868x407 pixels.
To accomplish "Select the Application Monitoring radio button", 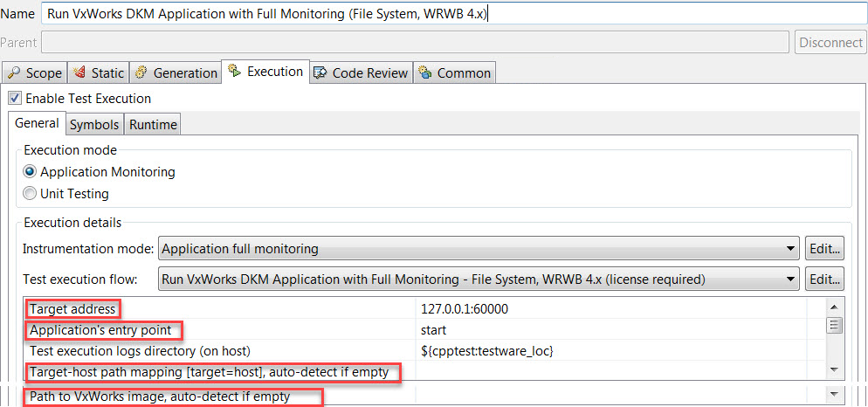I will click(30, 172).
